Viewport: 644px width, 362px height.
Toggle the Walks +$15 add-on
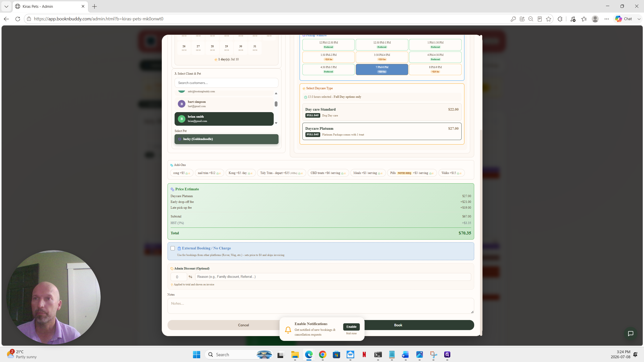coord(451,173)
